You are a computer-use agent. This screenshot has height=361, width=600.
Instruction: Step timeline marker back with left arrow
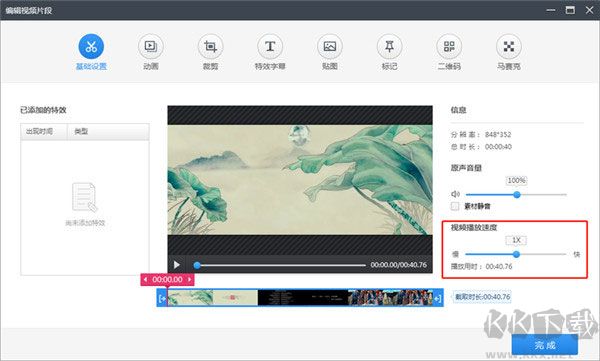(145, 280)
